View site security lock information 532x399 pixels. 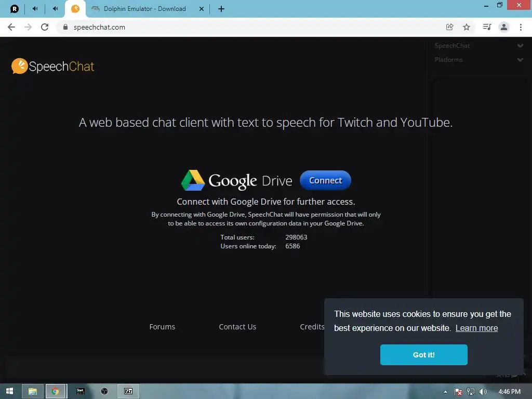click(x=65, y=27)
